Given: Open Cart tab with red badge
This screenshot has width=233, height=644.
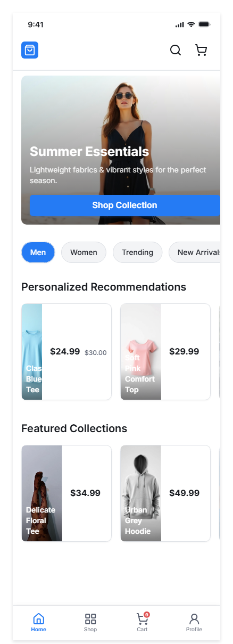Looking at the screenshot, I should [142, 623].
